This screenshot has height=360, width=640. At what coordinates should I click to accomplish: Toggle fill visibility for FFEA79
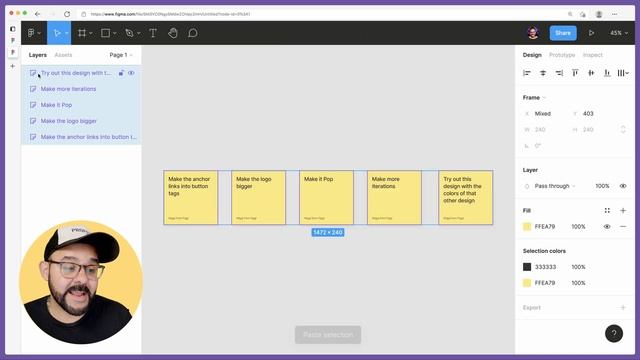point(607,227)
